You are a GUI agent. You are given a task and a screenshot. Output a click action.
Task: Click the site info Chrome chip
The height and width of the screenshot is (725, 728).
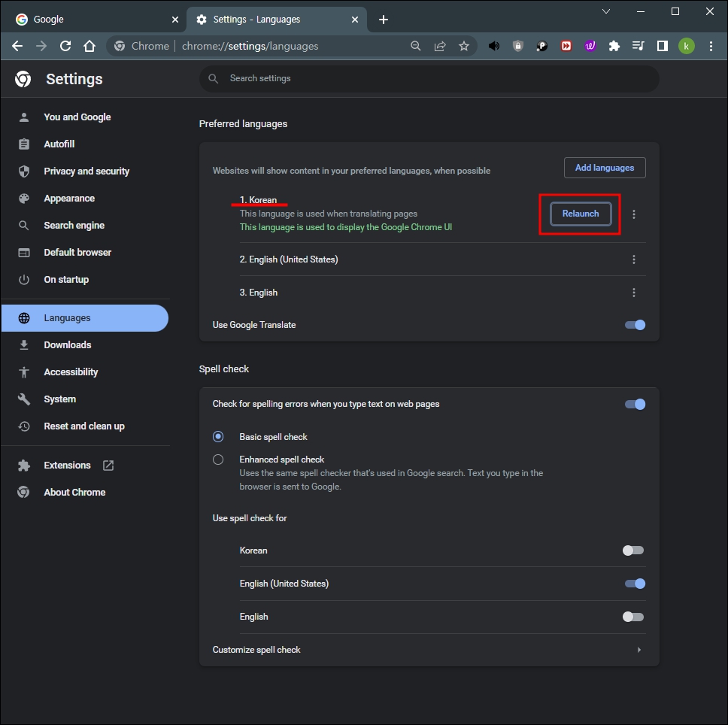pyautogui.click(x=142, y=46)
